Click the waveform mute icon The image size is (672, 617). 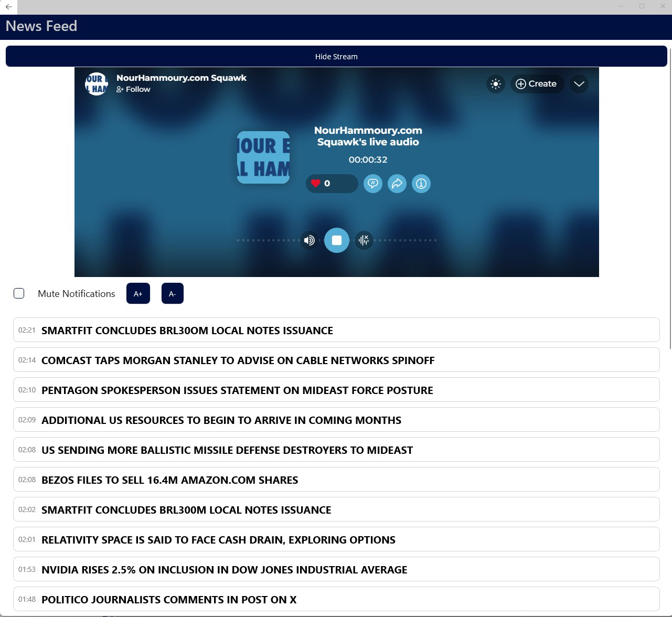tap(364, 240)
